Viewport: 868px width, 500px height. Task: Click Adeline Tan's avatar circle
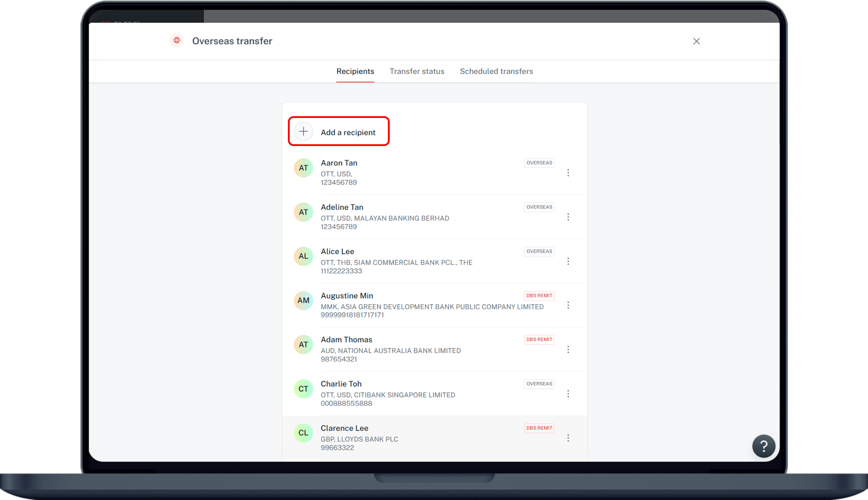click(303, 212)
